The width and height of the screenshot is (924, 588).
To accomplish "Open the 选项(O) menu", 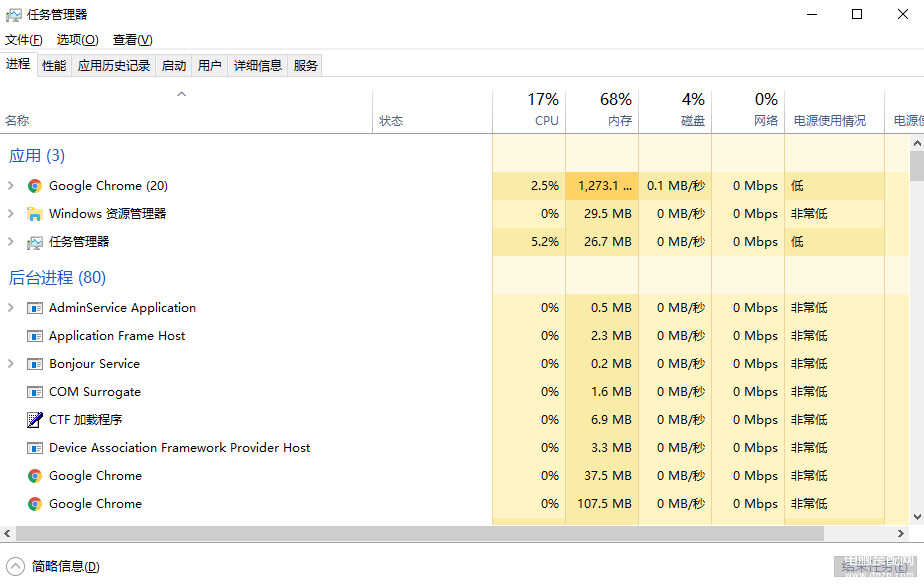I will pyautogui.click(x=77, y=40).
